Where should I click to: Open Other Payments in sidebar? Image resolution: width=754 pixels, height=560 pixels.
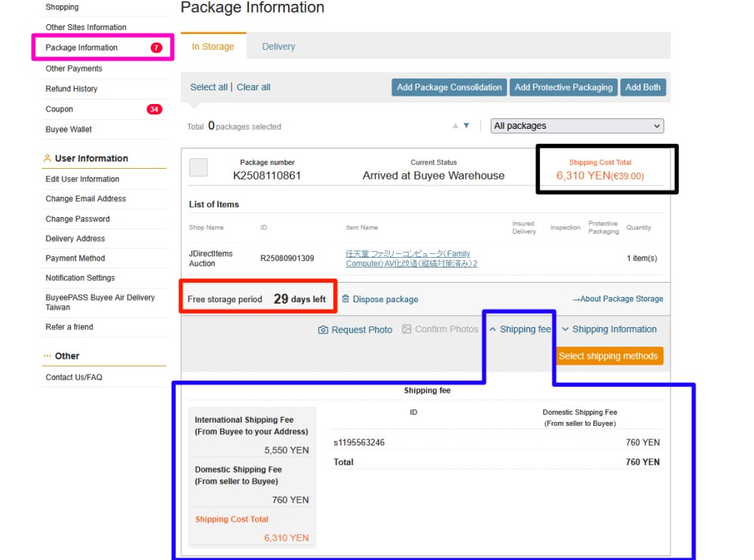(x=74, y=69)
